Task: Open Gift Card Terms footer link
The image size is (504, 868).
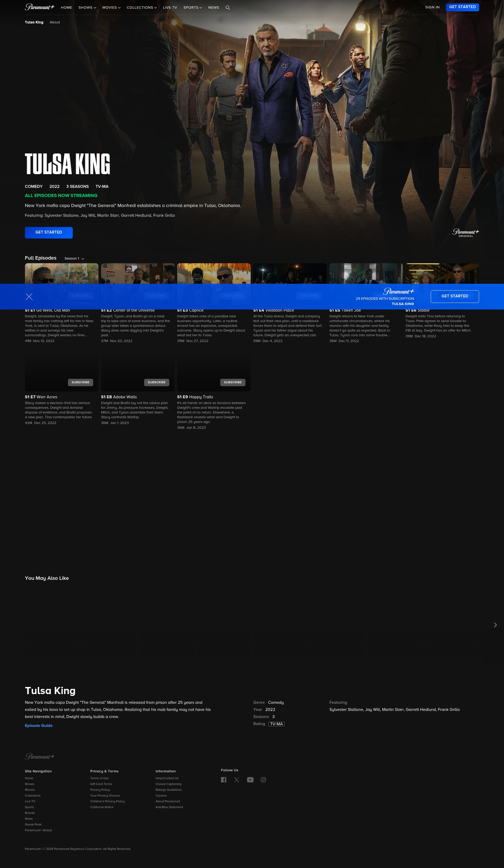Action: coord(101,784)
